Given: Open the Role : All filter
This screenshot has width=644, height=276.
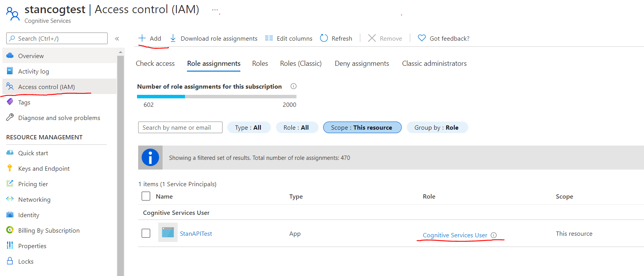Looking at the screenshot, I should [x=297, y=127].
